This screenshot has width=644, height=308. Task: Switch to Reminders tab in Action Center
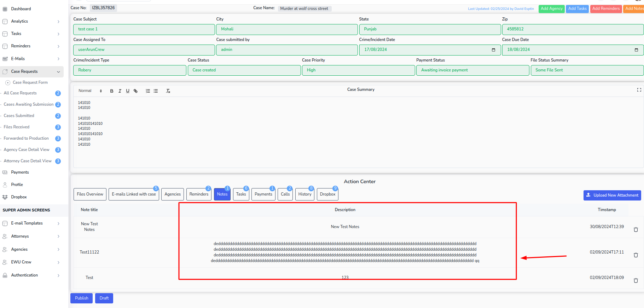coord(199,194)
